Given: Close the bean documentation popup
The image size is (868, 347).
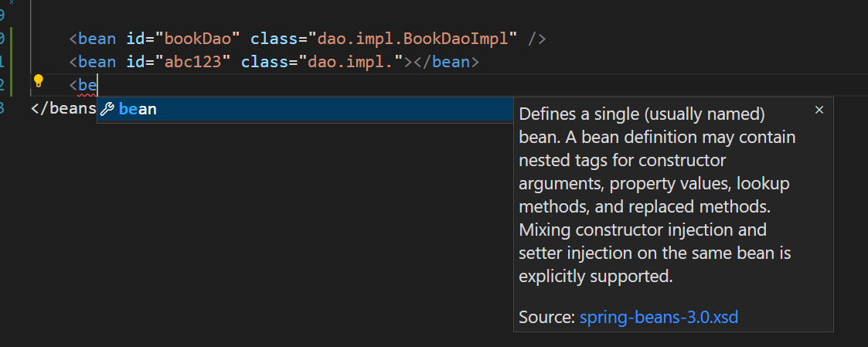Looking at the screenshot, I should click(x=819, y=111).
